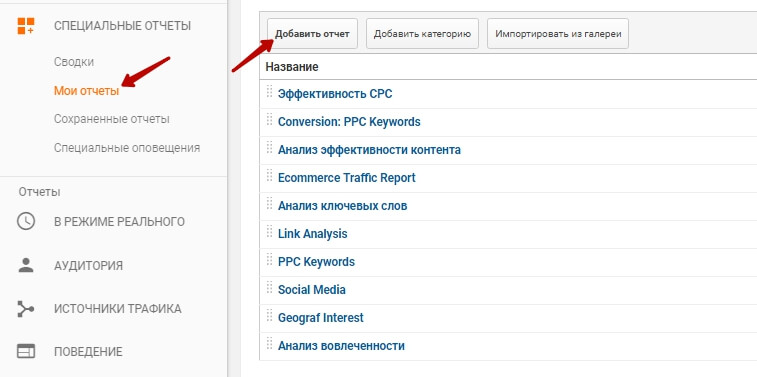Open the PPC Keywords report link
757x377 pixels.
click(x=316, y=262)
